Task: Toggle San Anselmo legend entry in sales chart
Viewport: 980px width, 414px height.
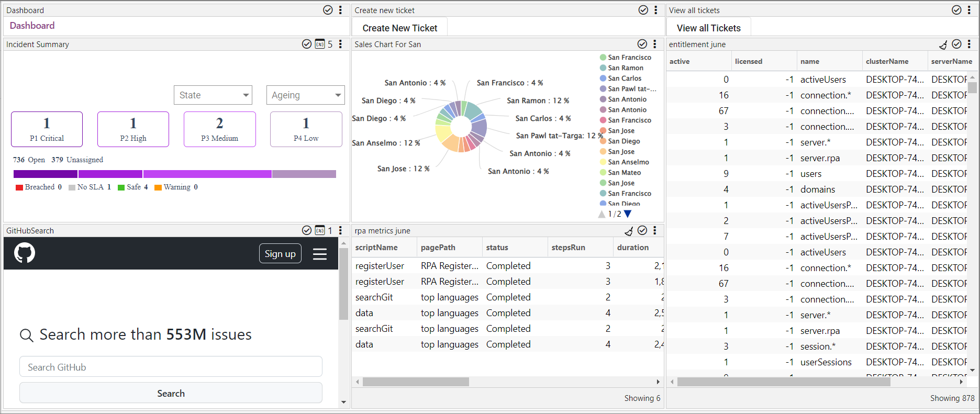Action: 625,162
